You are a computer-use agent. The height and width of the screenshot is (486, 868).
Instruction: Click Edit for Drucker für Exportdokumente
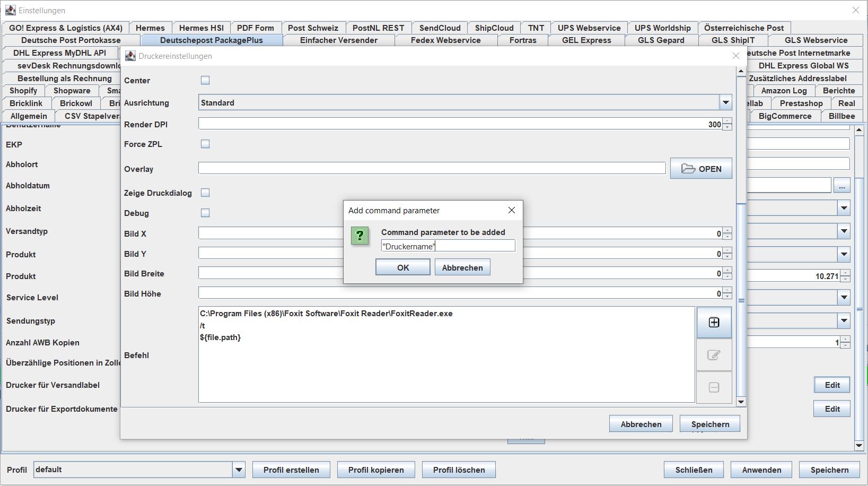point(832,409)
